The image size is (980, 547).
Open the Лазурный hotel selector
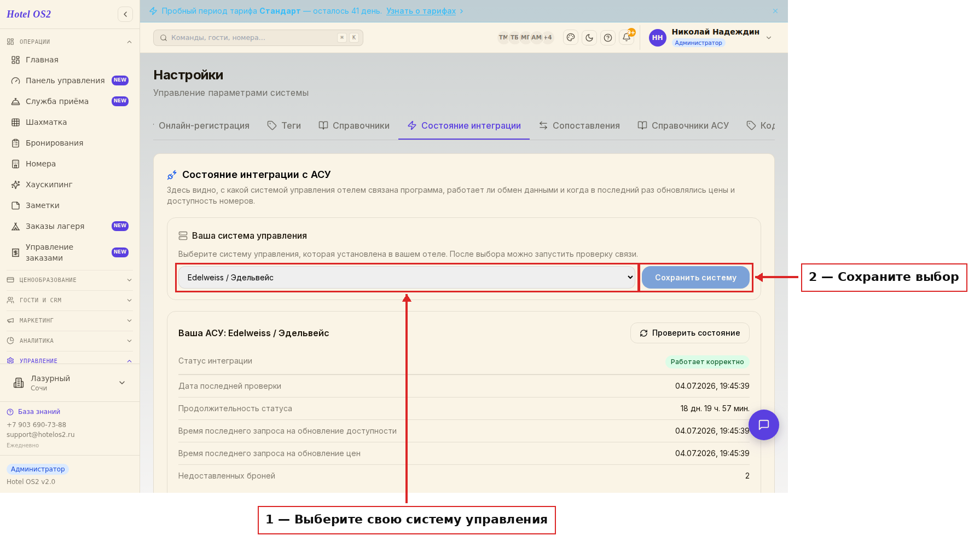click(69, 383)
